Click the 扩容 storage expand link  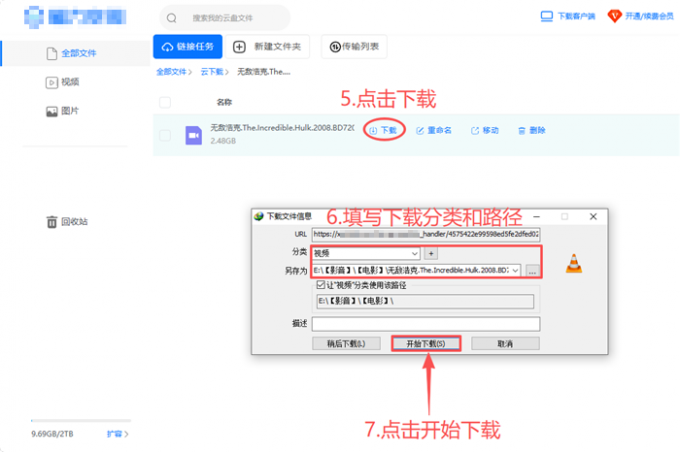coord(118,434)
